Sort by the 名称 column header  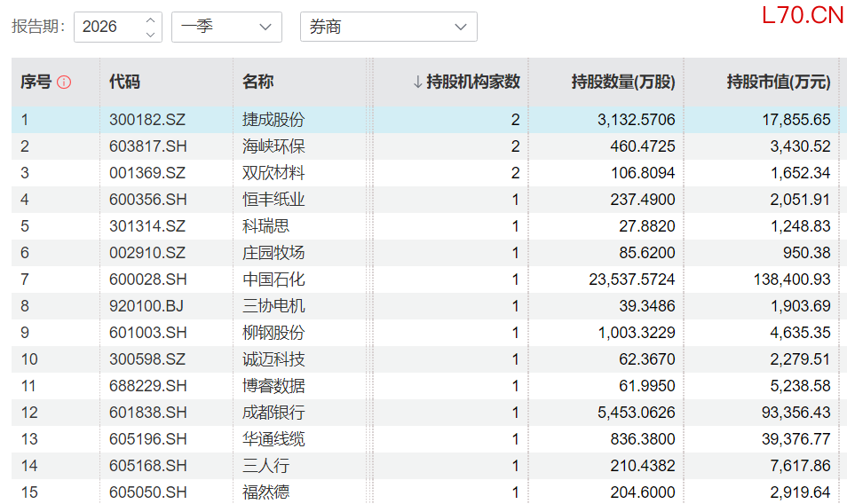click(x=257, y=82)
